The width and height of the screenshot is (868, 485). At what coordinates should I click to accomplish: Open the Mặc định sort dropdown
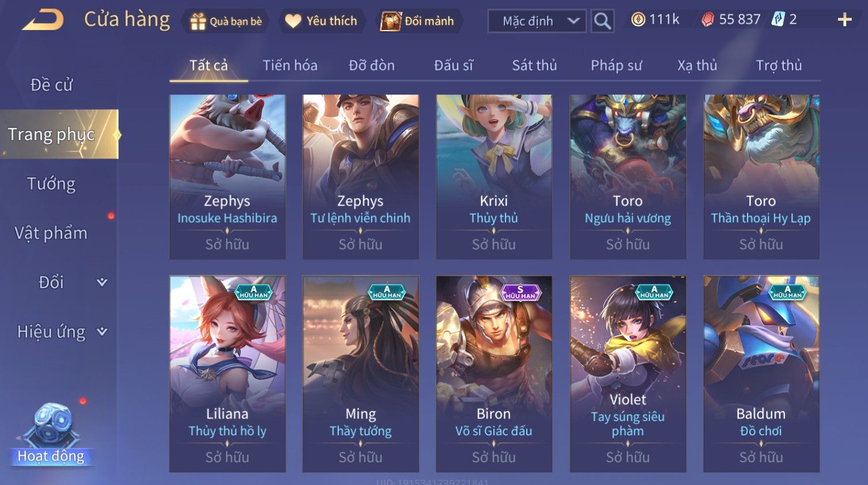(537, 21)
